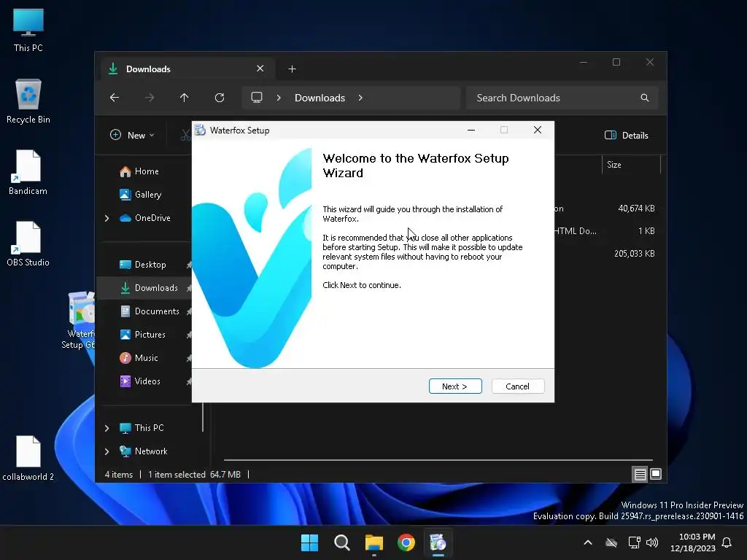Click the search magnifier icon in Explorer
This screenshot has width=747, height=560.
[x=645, y=98]
